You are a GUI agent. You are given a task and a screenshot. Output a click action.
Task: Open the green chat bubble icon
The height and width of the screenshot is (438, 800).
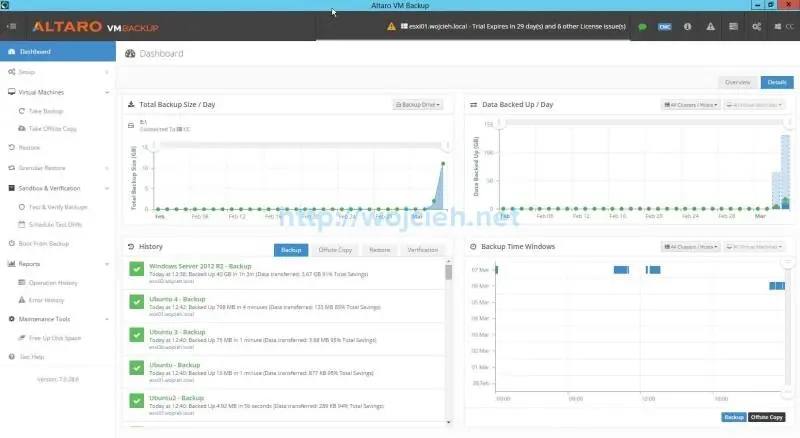642,27
